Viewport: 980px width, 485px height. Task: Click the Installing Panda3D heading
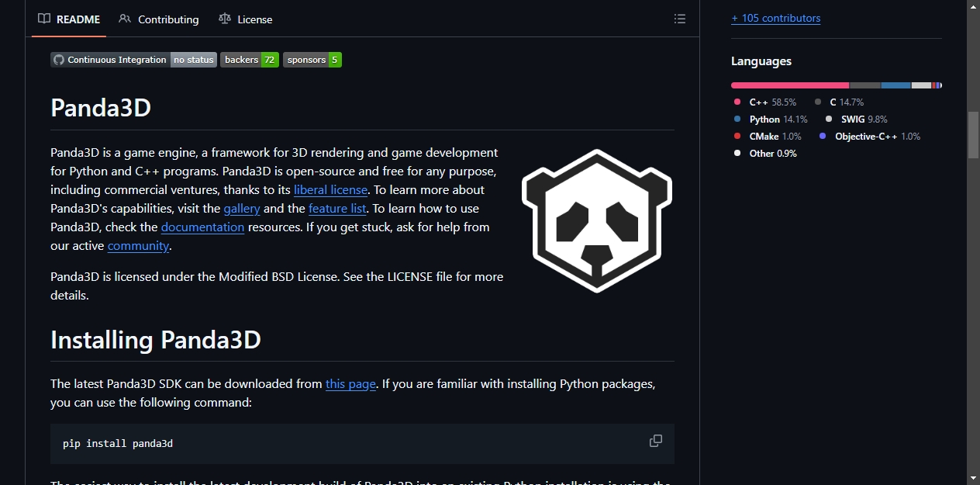click(x=156, y=339)
